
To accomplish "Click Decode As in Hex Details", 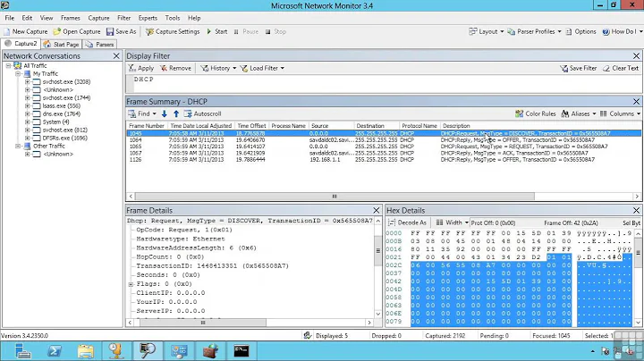I will click(408, 222).
